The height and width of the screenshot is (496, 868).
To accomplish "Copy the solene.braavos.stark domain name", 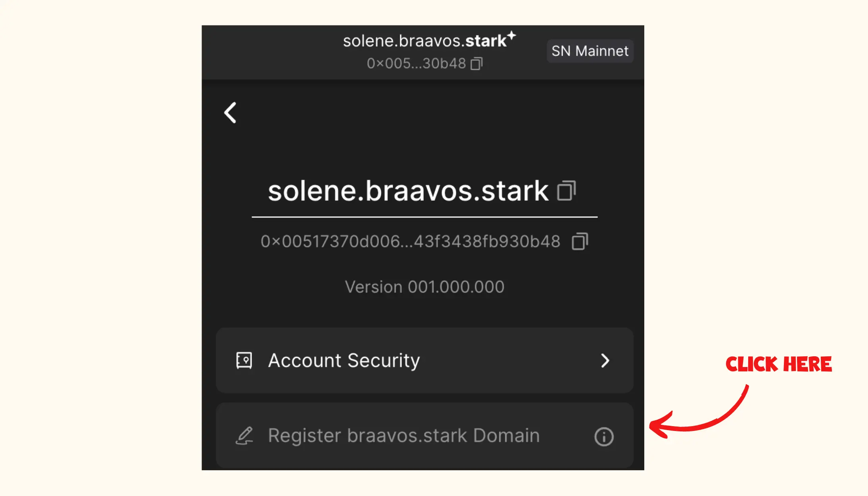I will coord(567,191).
